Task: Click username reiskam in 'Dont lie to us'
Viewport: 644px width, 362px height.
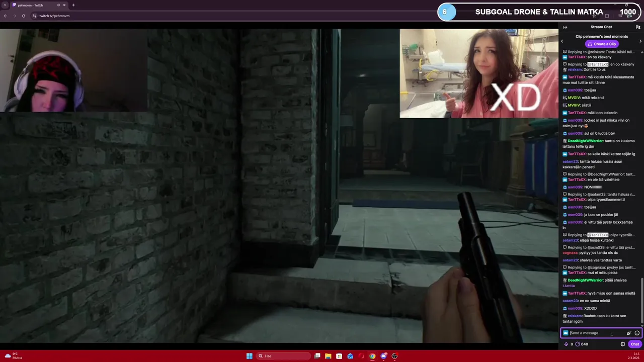Action: pyautogui.click(x=575, y=69)
